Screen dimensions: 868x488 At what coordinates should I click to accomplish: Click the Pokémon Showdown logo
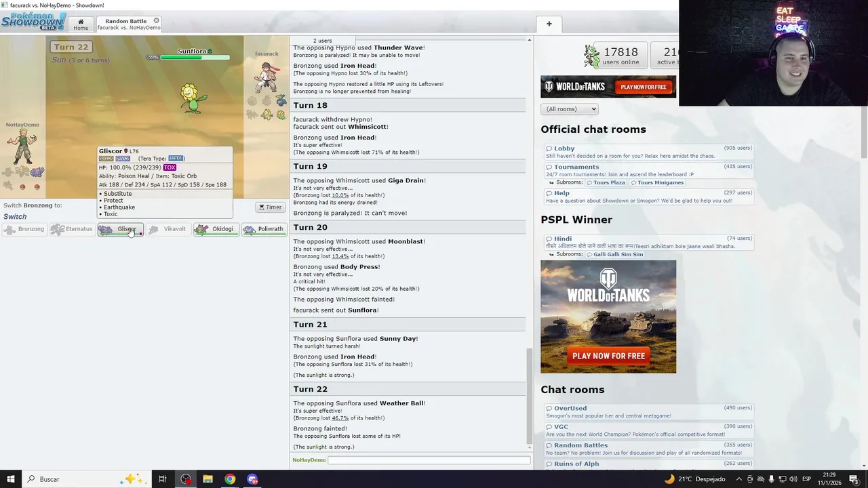pos(33,21)
